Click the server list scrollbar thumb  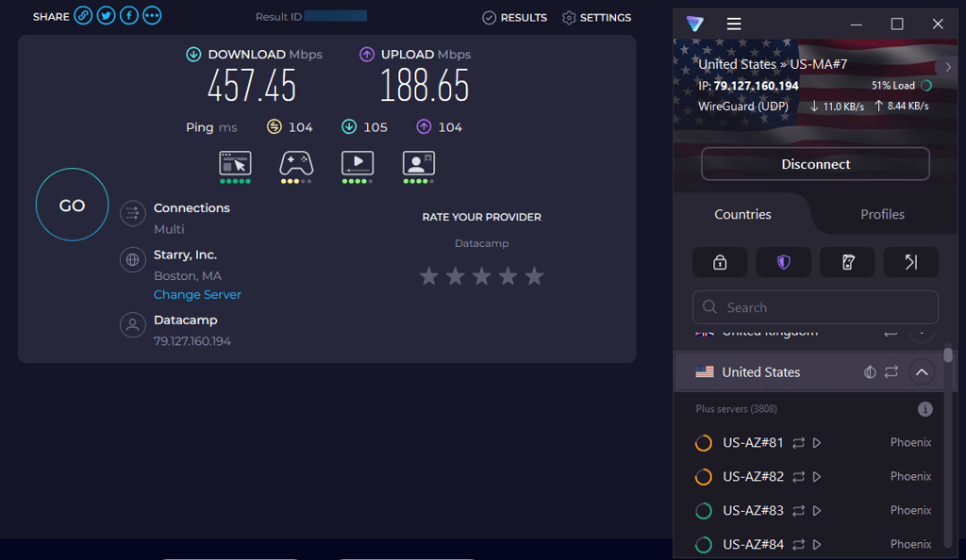pyautogui.click(x=948, y=355)
